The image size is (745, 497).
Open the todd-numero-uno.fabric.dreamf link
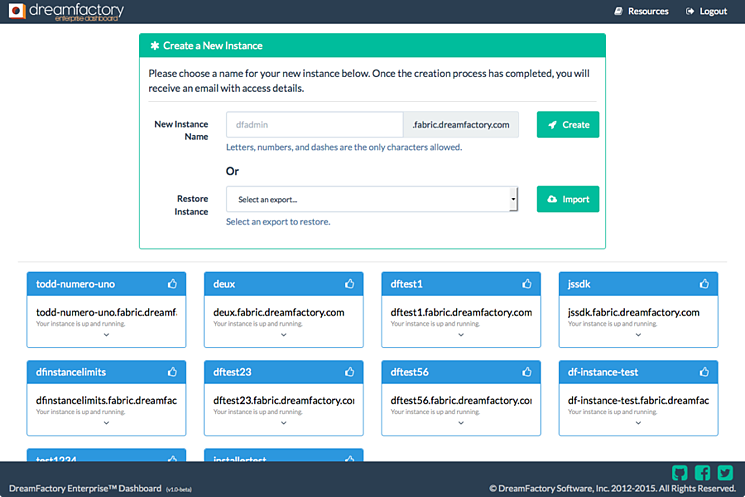tap(106, 312)
